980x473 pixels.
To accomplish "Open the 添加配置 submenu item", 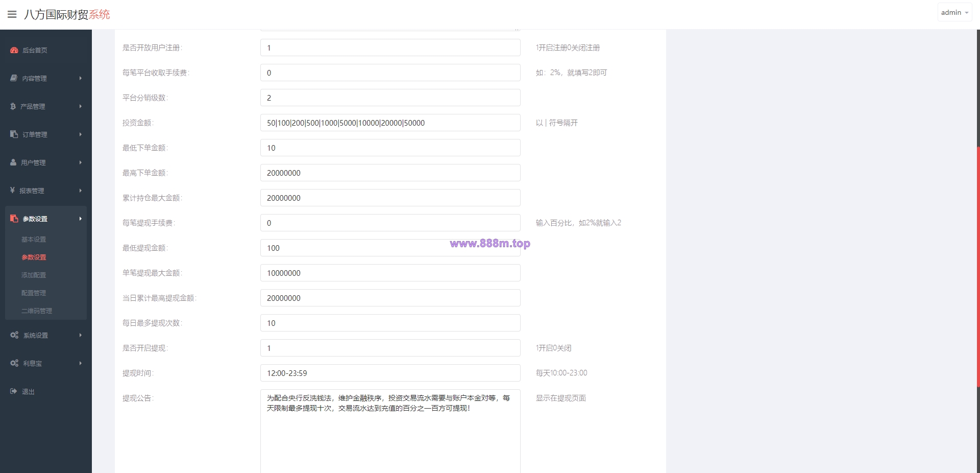I will click(34, 275).
